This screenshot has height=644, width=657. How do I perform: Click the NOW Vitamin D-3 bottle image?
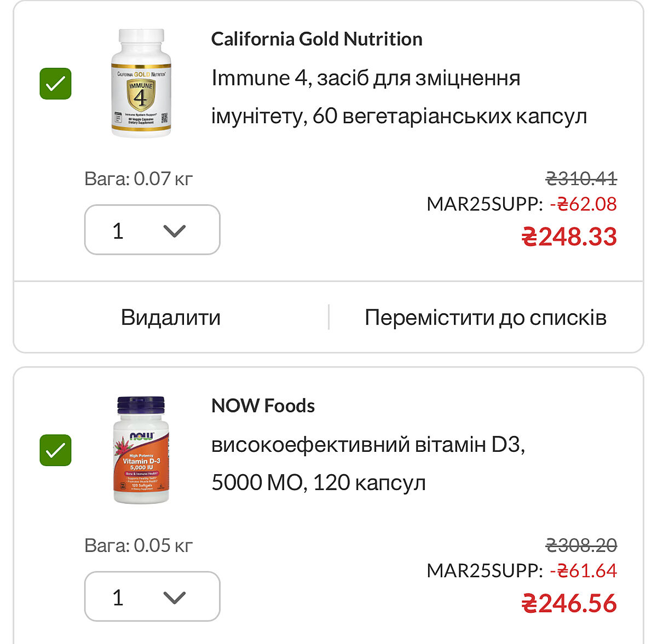141,450
